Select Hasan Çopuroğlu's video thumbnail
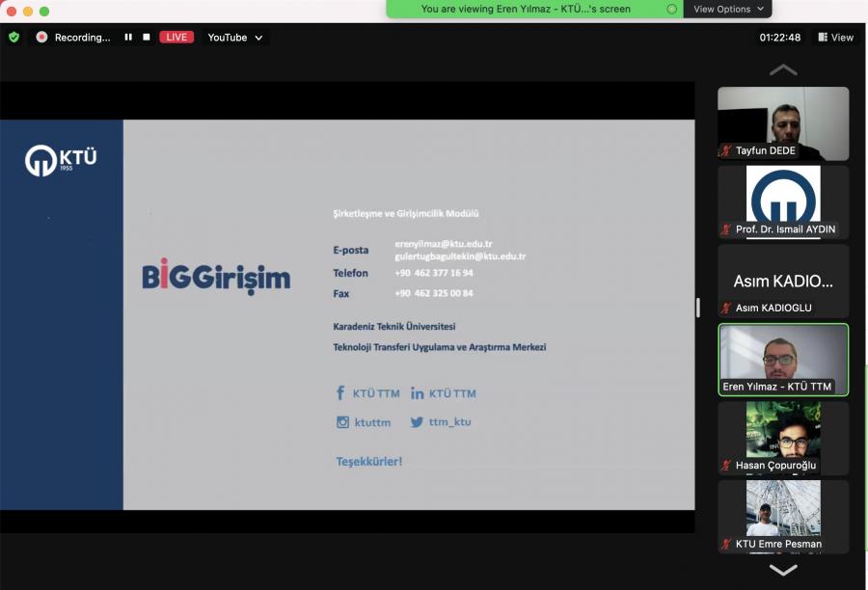The height and width of the screenshot is (590, 868). (783, 439)
